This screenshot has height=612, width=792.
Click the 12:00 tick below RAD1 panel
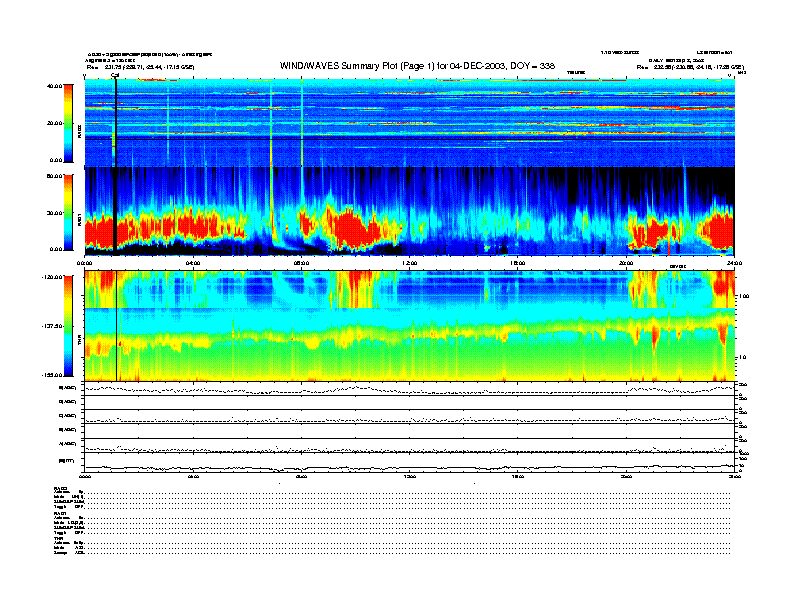point(410,263)
